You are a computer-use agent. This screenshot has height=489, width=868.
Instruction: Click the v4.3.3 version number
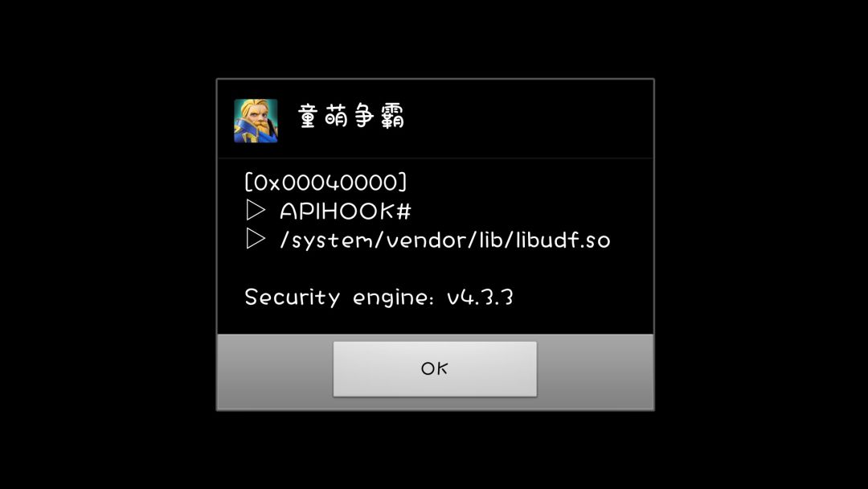480,298
